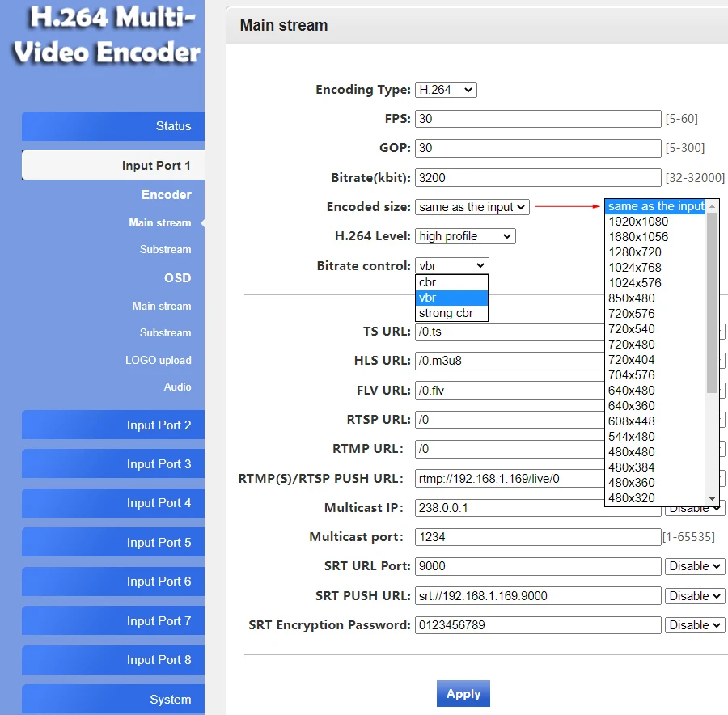
Task: Select 1024x576 encoded size
Action: point(655,283)
